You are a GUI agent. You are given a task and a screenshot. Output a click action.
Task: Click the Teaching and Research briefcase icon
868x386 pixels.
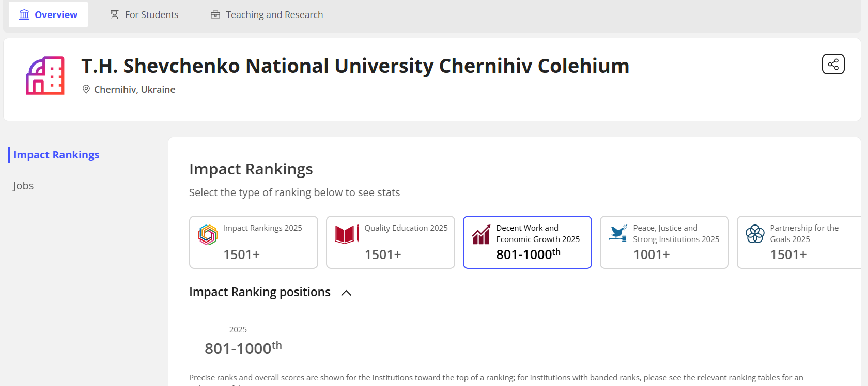(215, 14)
